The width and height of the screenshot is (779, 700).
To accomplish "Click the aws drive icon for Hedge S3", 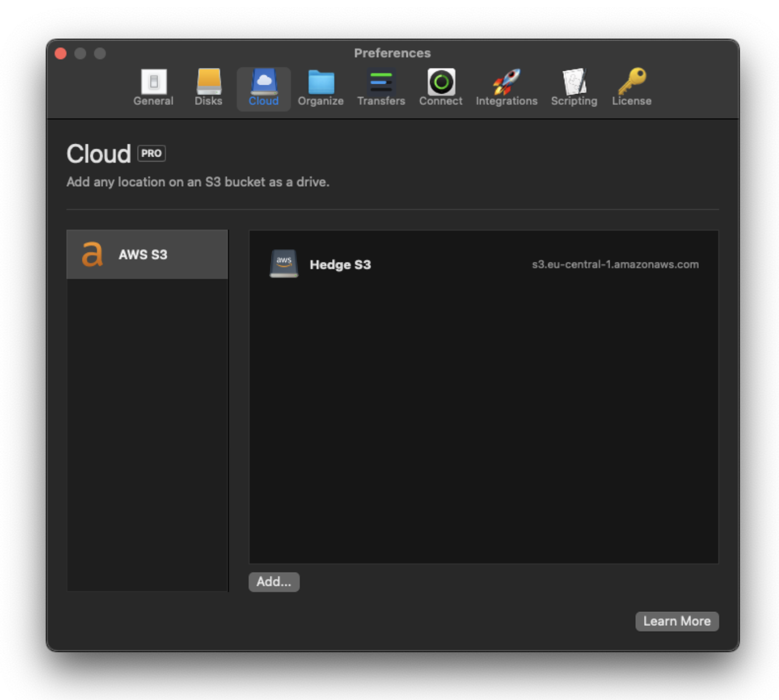I will (284, 264).
